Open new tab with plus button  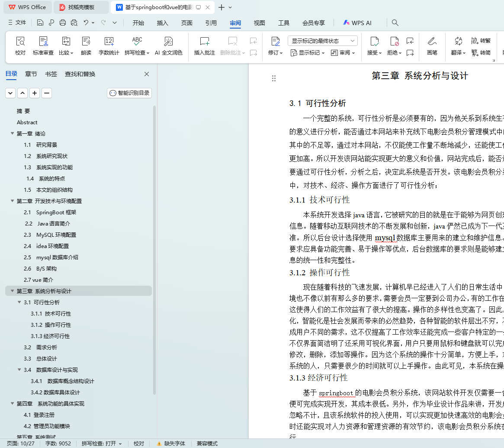[222, 7]
